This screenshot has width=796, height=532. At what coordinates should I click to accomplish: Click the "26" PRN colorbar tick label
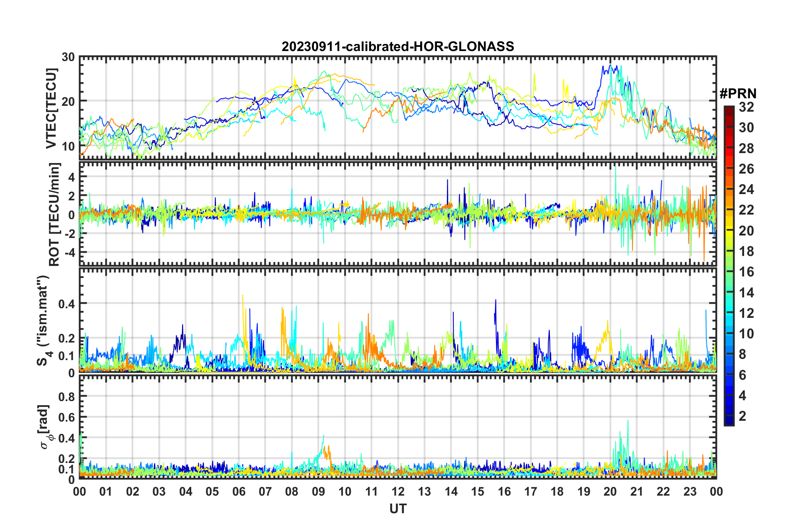746,169
